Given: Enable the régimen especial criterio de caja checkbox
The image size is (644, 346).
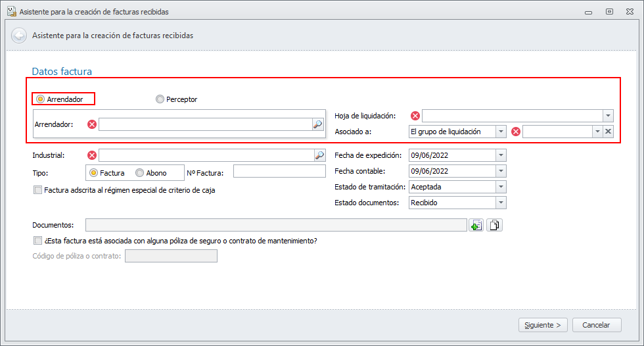Looking at the screenshot, I should point(37,190).
